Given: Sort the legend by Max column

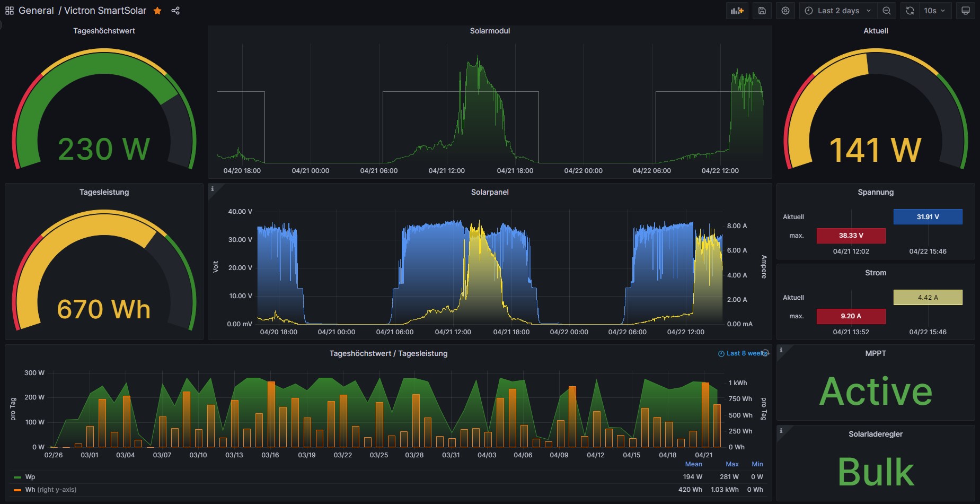Looking at the screenshot, I should 732,464.
